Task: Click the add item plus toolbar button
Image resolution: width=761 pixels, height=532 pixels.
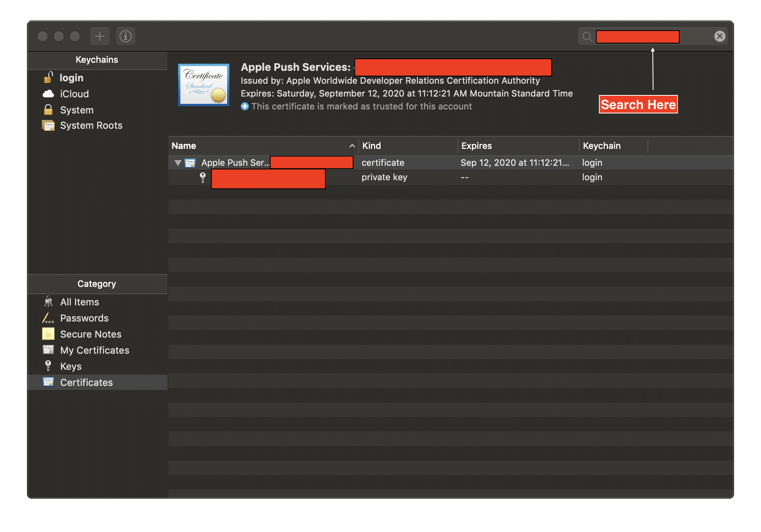Action: (x=99, y=36)
